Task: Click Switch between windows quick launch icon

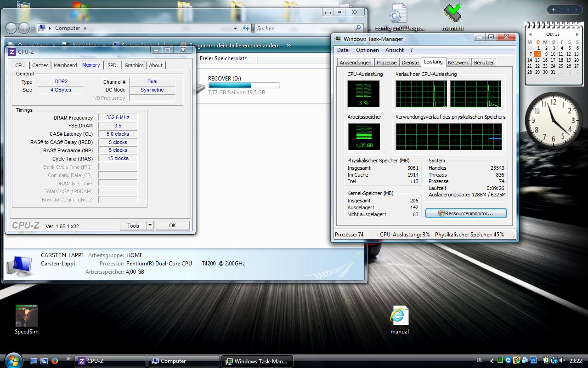Action: [x=44, y=361]
